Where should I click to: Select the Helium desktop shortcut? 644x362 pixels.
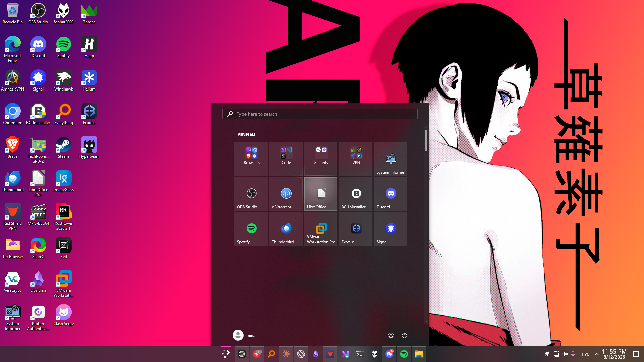[x=89, y=81]
